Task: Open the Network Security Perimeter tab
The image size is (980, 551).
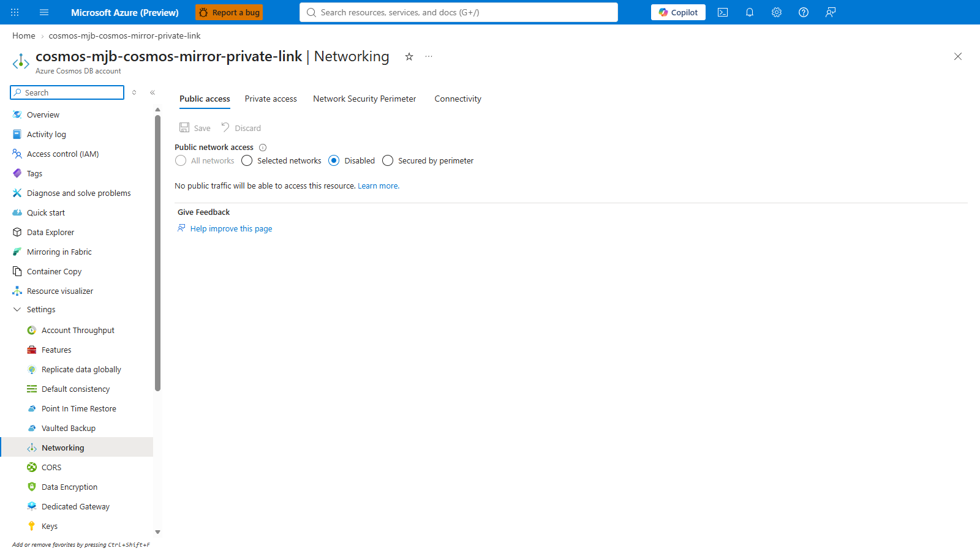Action: pyautogui.click(x=364, y=99)
